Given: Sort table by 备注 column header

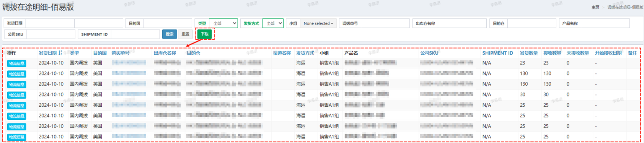Looking at the screenshot, I should pyautogui.click(x=633, y=53).
